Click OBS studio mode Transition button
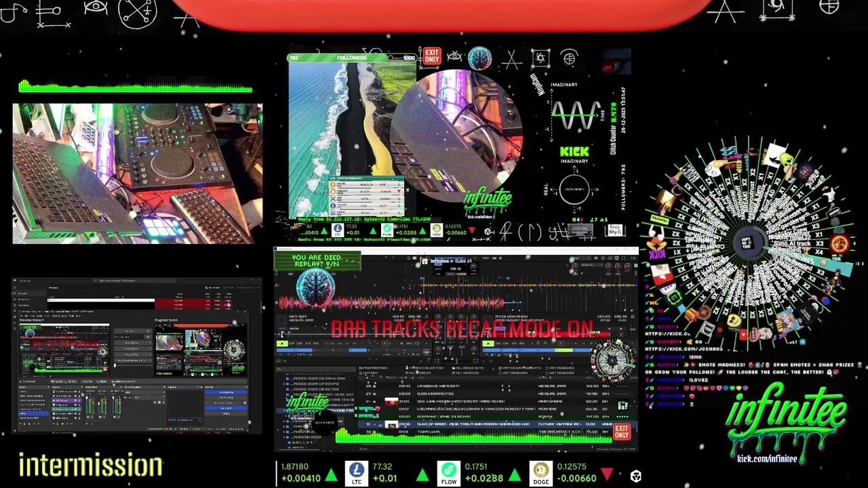The image size is (868, 488). pyautogui.click(x=129, y=331)
